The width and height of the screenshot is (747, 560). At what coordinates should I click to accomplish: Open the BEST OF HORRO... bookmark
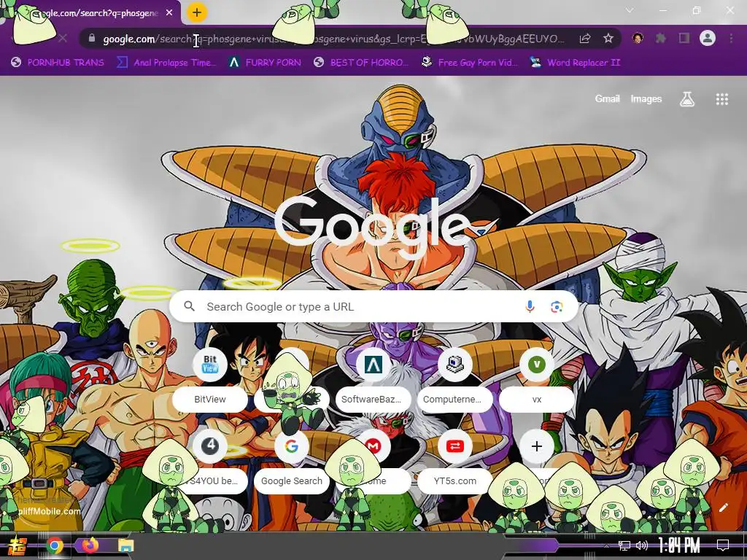click(x=361, y=63)
